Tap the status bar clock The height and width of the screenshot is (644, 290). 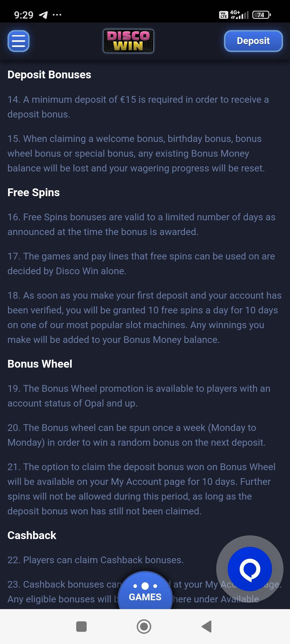click(24, 15)
